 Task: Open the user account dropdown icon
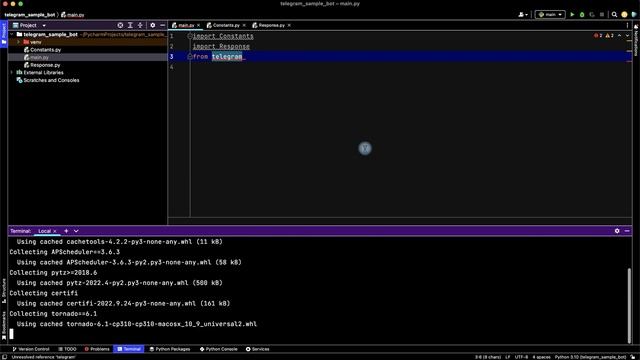tap(523, 14)
